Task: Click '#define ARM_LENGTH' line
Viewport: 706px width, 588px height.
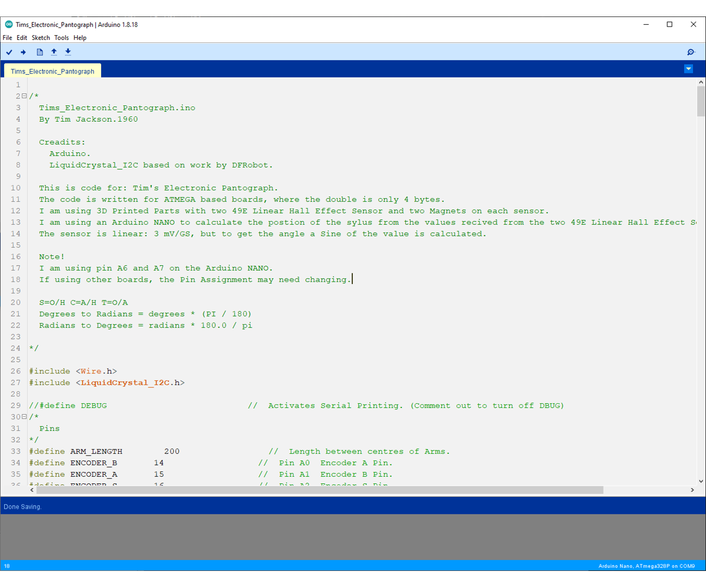Action: 104,452
